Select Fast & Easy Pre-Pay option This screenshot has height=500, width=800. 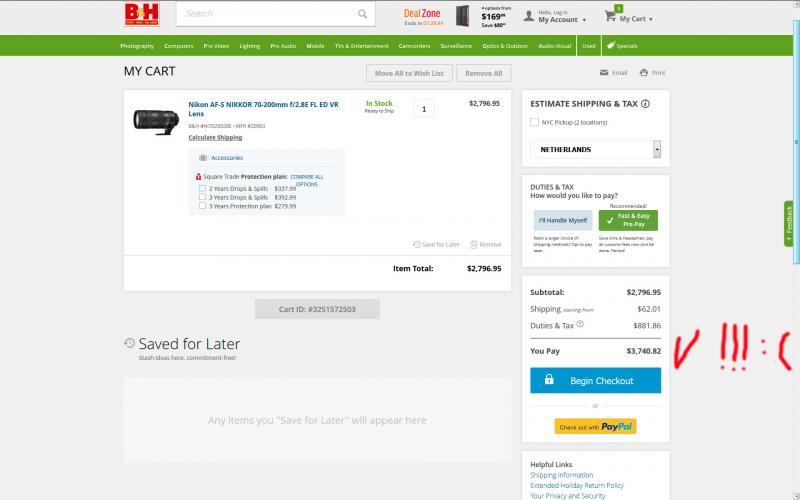[628, 220]
